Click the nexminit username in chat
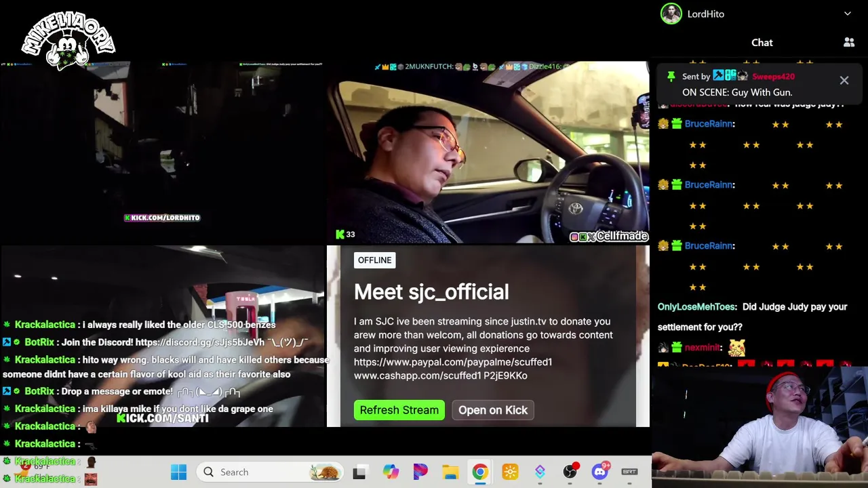The image size is (868, 488). (x=703, y=348)
